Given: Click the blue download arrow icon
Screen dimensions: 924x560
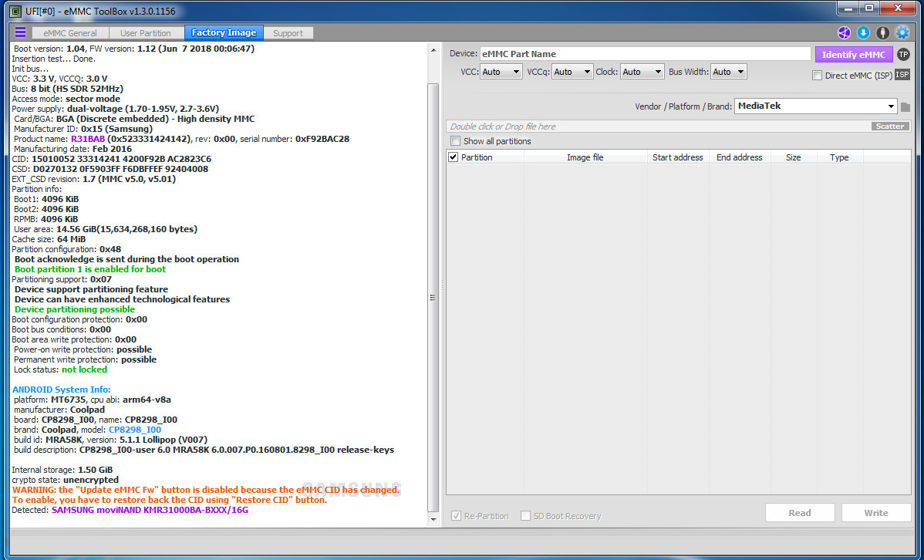Looking at the screenshot, I should pyautogui.click(x=863, y=32).
